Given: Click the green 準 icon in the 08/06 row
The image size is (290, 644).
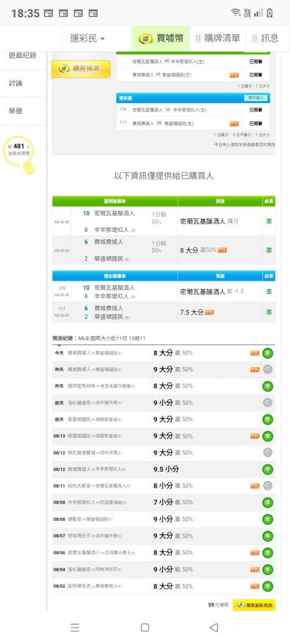Looking at the screenshot, I should point(268,553).
